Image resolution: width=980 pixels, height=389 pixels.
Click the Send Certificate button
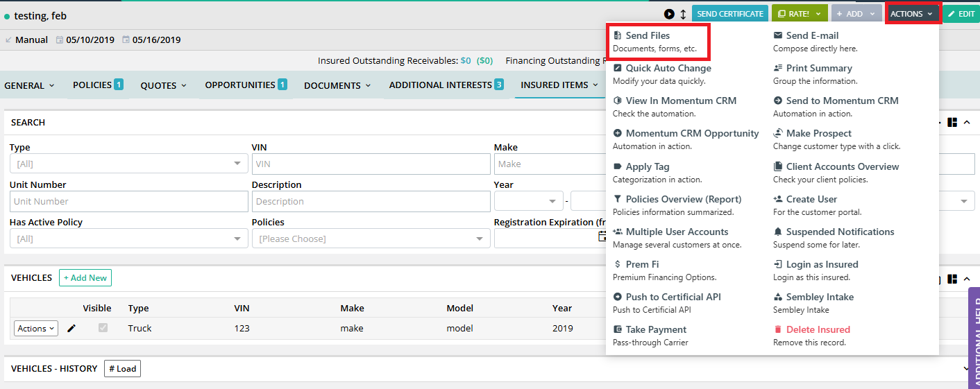pos(730,14)
